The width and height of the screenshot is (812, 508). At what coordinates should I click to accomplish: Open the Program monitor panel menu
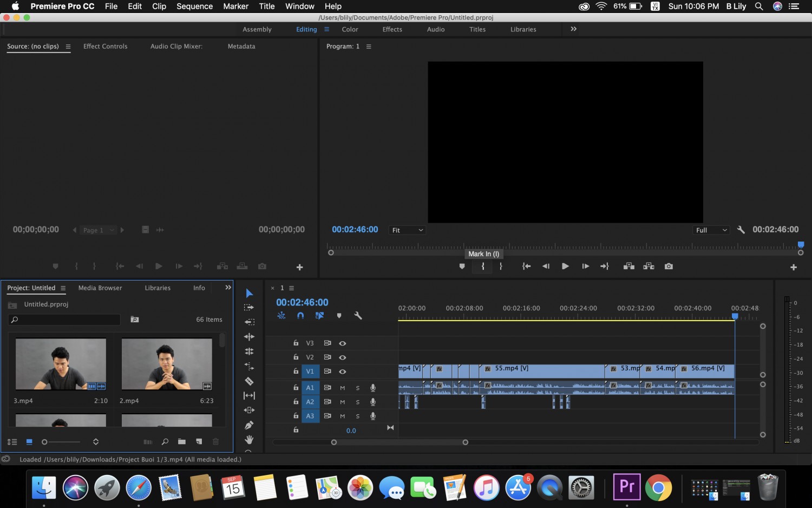click(x=369, y=47)
